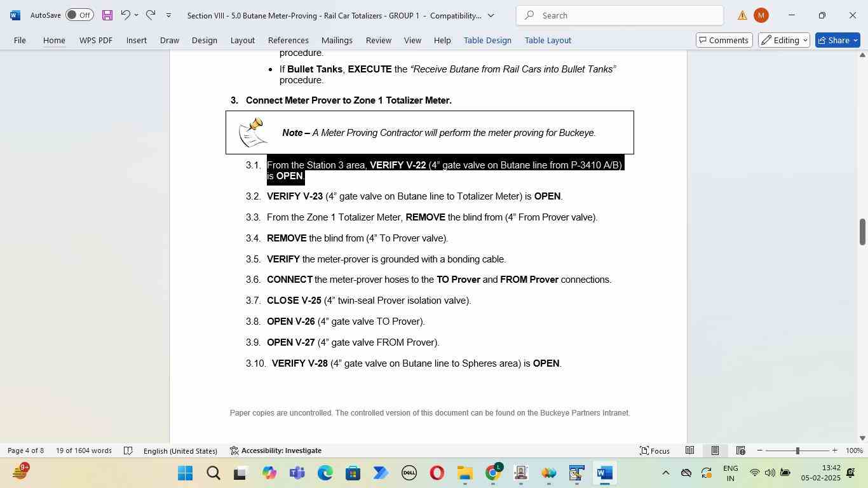Open the Design tab
Screen dimensions: 868x488
(x=205, y=40)
